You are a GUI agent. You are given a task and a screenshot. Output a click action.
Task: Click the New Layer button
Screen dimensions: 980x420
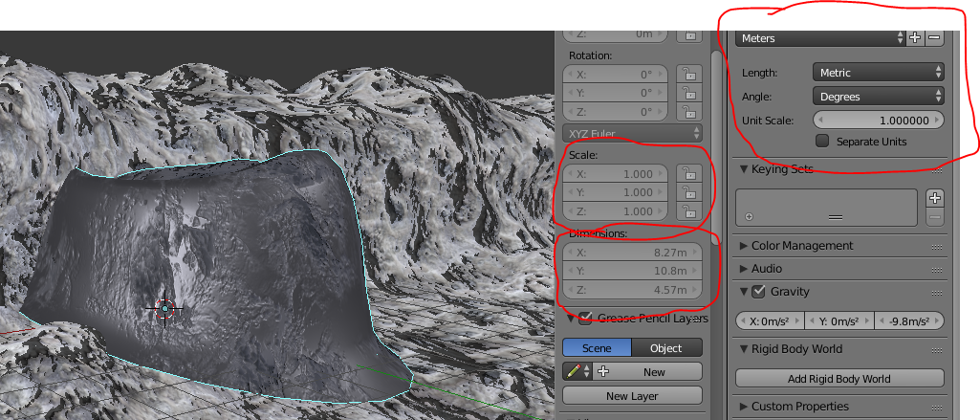tap(633, 396)
